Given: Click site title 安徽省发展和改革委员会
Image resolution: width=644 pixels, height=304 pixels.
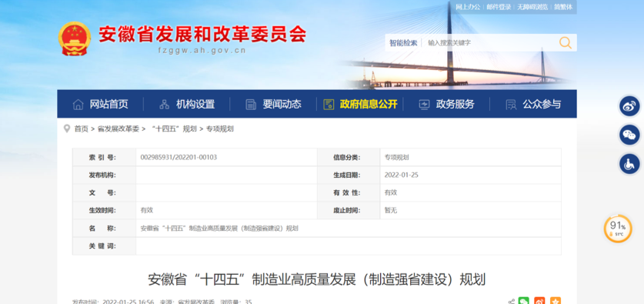Looking at the screenshot, I should click(x=202, y=35).
